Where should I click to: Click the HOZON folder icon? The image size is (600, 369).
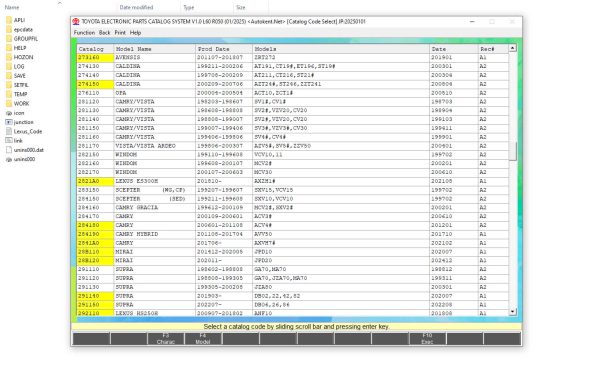pyautogui.click(x=9, y=57)
